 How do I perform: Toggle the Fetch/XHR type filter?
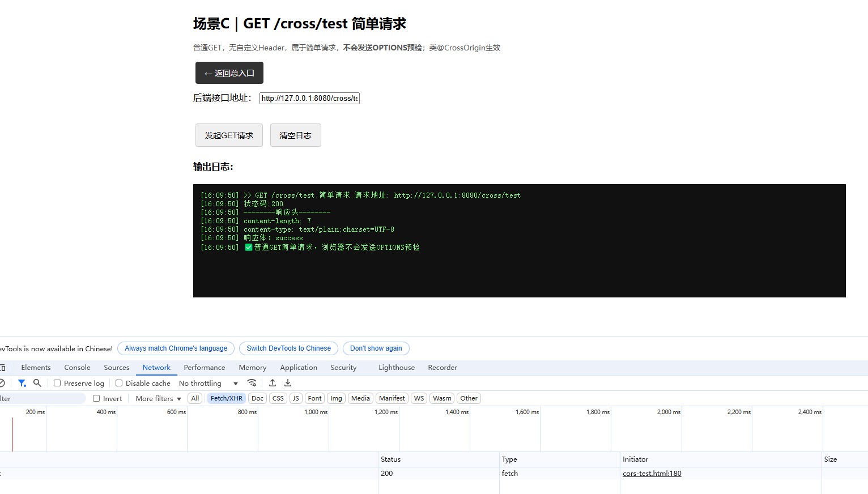(227, 398)
